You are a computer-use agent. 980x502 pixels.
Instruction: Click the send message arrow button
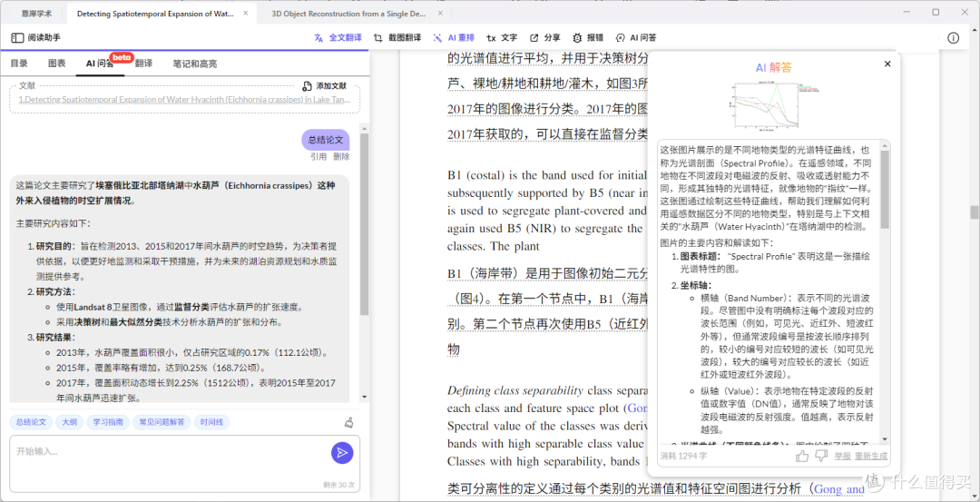342,453
